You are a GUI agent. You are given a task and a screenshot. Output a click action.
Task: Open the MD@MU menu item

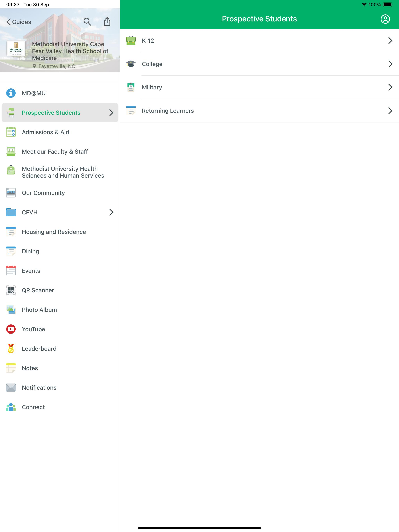point(60,93)
